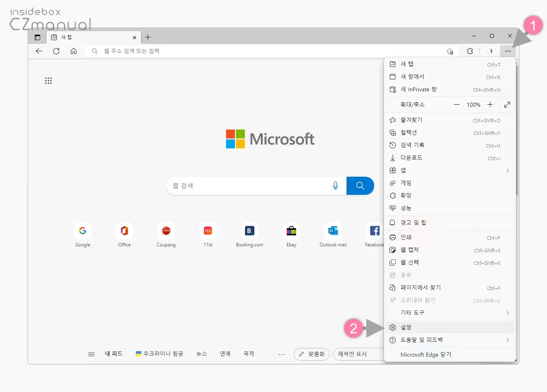Select 새 창에서 menu item
The height and width of the screenshot is (392, 547).
[450, 77]
